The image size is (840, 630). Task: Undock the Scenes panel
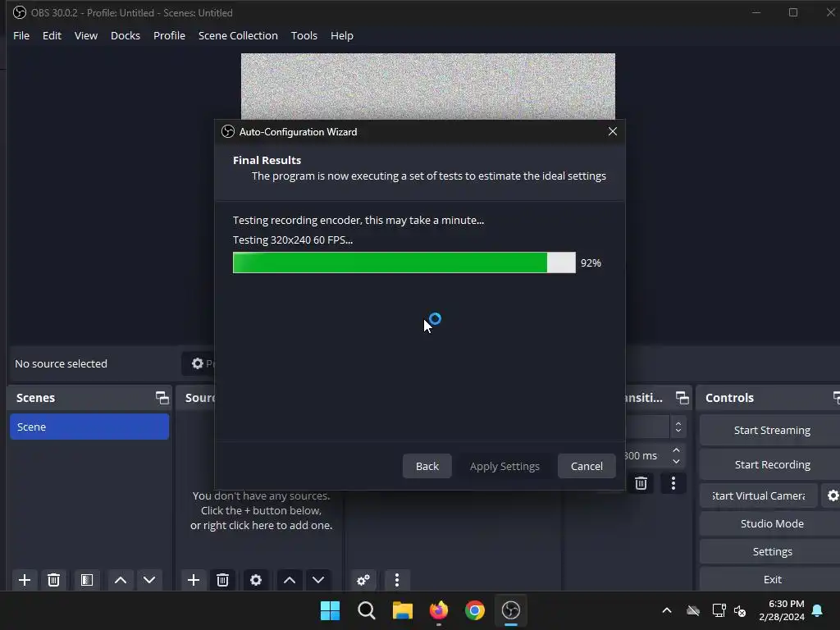coord(162,398)
